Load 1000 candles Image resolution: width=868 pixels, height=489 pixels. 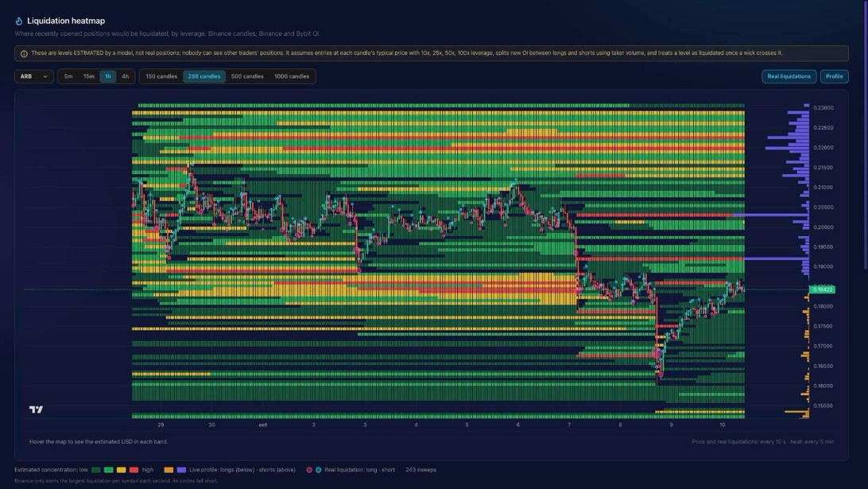pyautogui.click(x=292, y=76)
